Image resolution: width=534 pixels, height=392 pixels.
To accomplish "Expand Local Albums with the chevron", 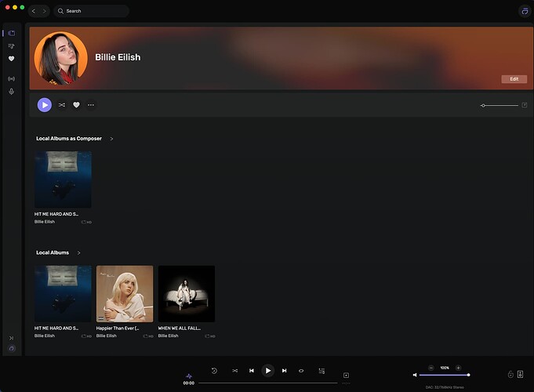I will click(x=78, y=252).
